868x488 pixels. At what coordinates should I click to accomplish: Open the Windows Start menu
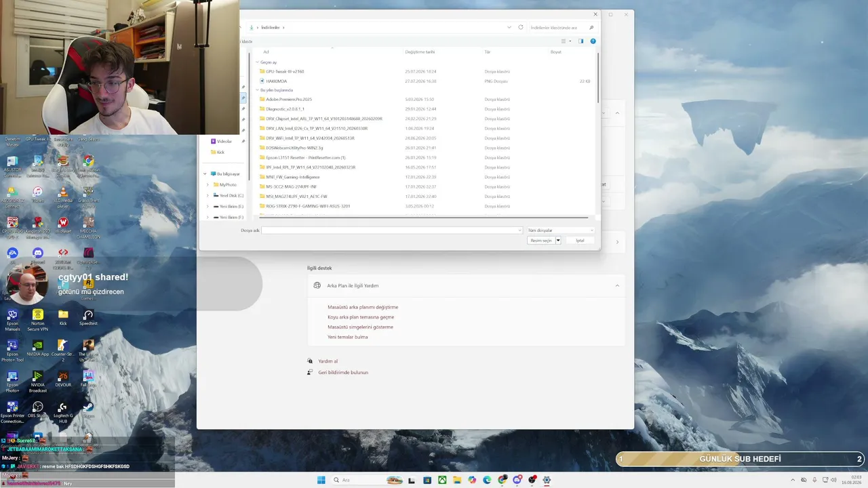321,480
